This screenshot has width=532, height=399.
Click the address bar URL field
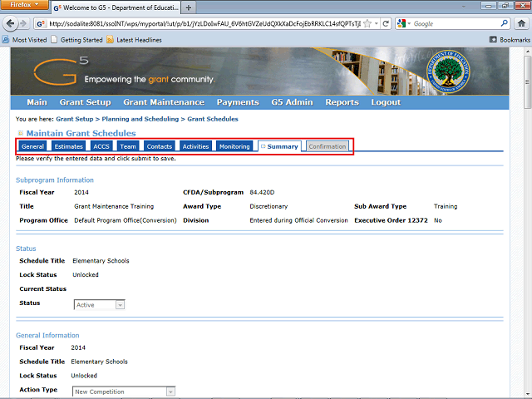[204, 23]
